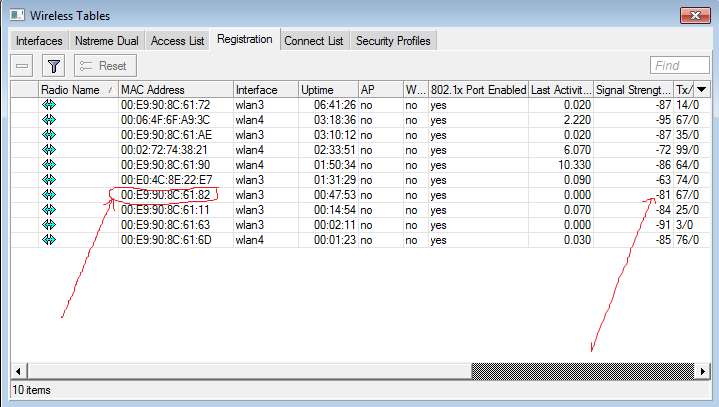The image size is (719, 407).
Task: Click last activity value 2.220
Action: pos(577,120)
